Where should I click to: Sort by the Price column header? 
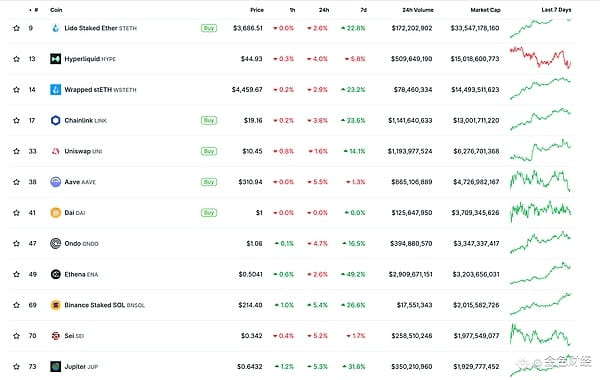257,10
